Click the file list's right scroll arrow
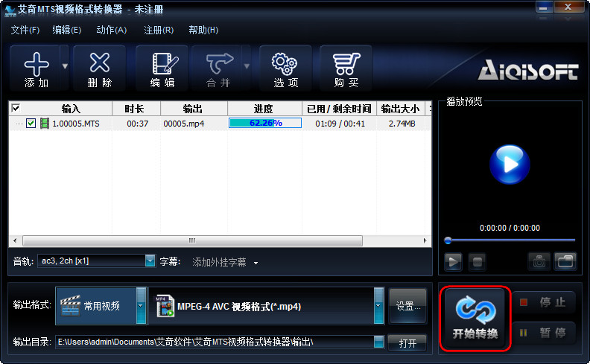 click(425, 240)
